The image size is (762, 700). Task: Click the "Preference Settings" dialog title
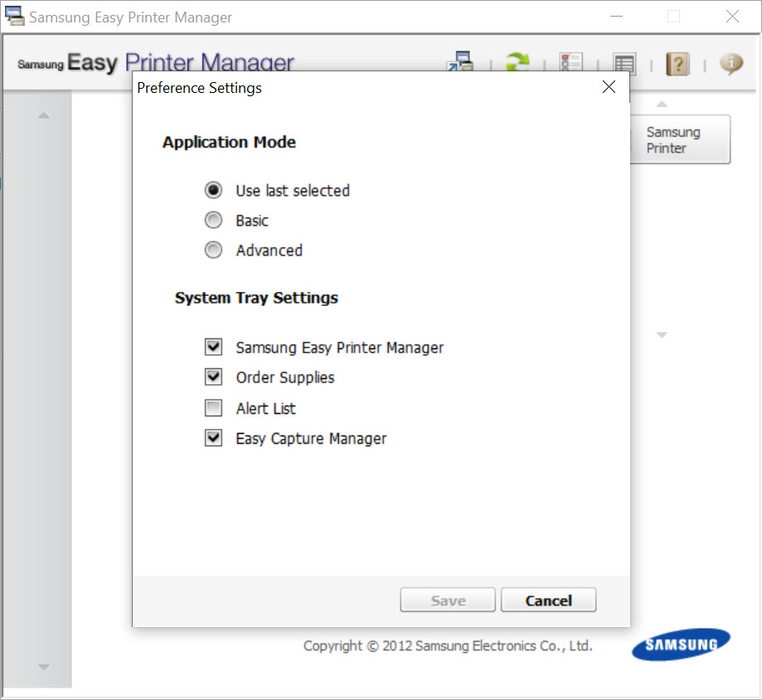[199, 88]
